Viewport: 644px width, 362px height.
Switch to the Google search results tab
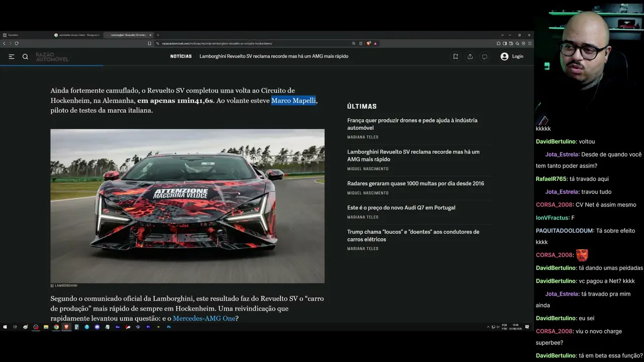click(77, 35)
